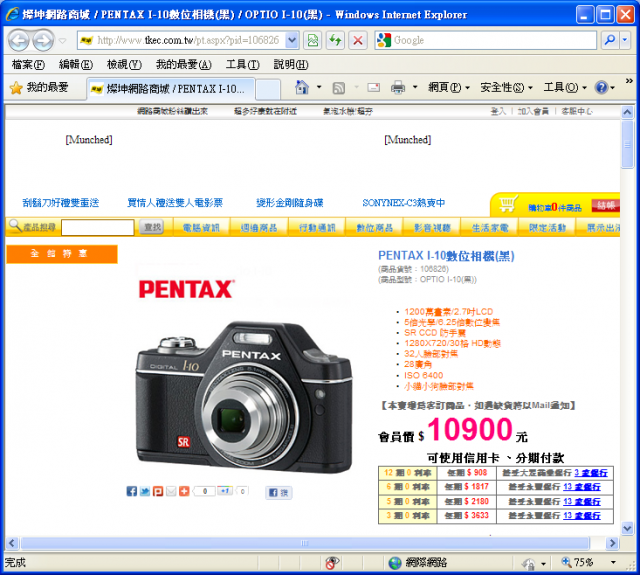This screenshot has width=640, height=575.
Task: Open the 工具(T) menu
Action: [242, 64]
